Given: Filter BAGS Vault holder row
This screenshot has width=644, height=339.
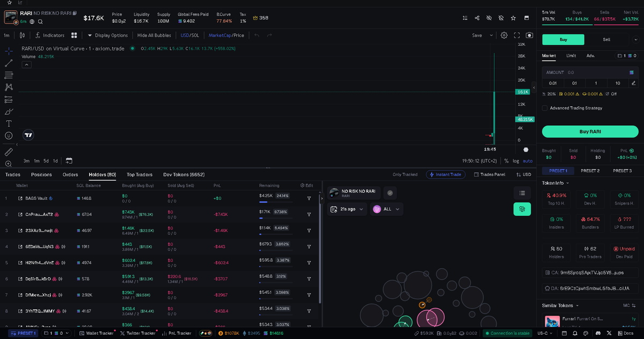Looking at the screenshot, I should coord(309,198).
